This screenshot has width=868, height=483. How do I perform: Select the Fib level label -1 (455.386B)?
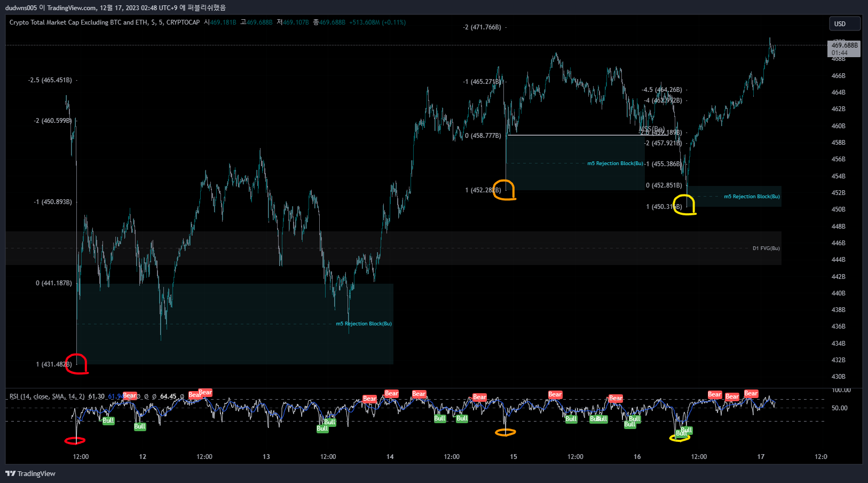point(663,164)
